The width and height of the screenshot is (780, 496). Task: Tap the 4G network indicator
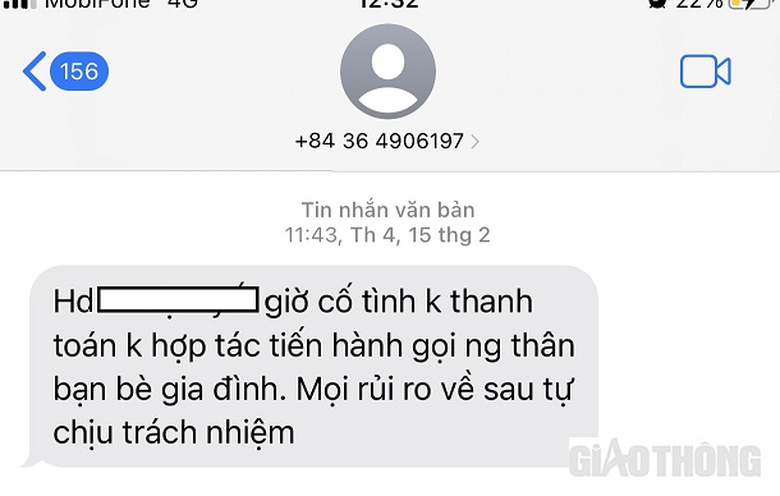[x=183, y=4]
